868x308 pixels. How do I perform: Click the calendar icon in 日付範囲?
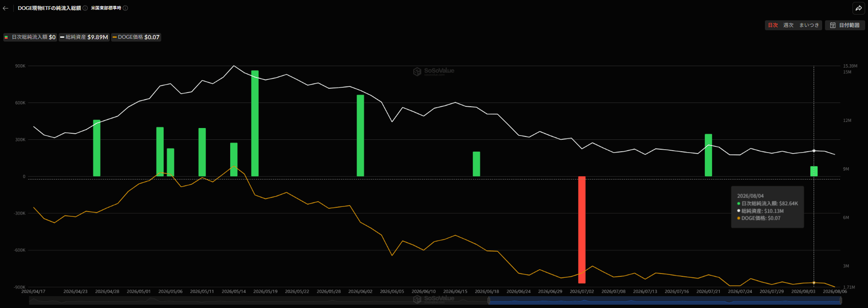[x=833, y=26]
